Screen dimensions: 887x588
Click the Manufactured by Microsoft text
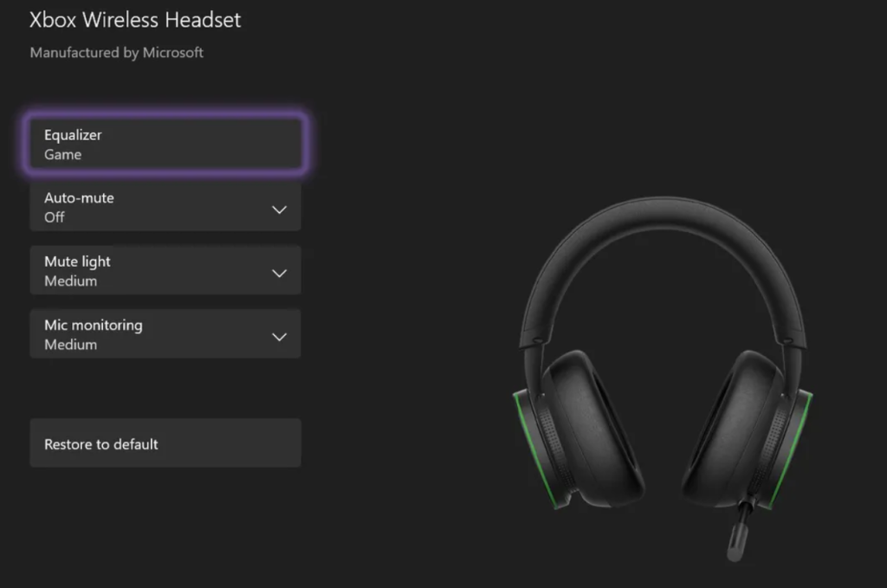[x=117, y=53]
